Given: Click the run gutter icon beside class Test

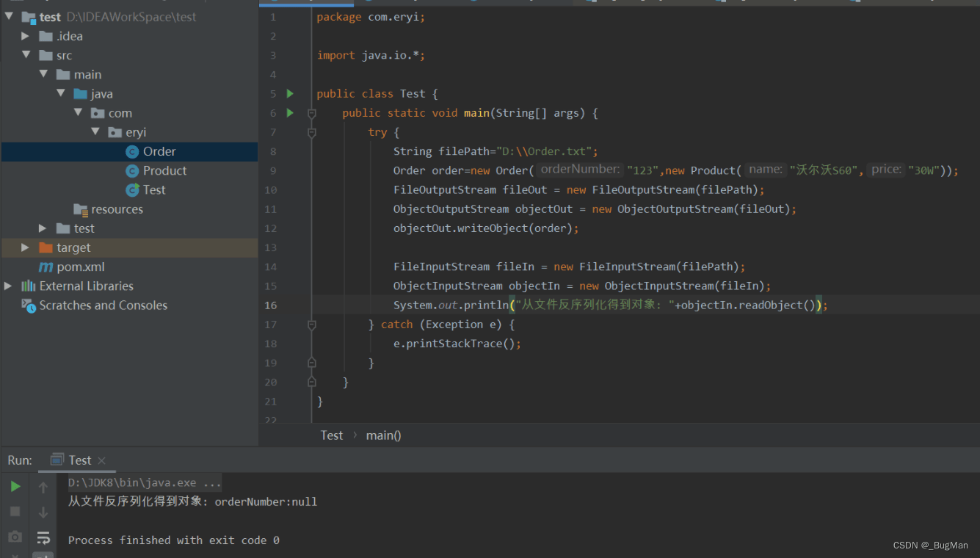Looking at the screenshot, I should (290, 94).
